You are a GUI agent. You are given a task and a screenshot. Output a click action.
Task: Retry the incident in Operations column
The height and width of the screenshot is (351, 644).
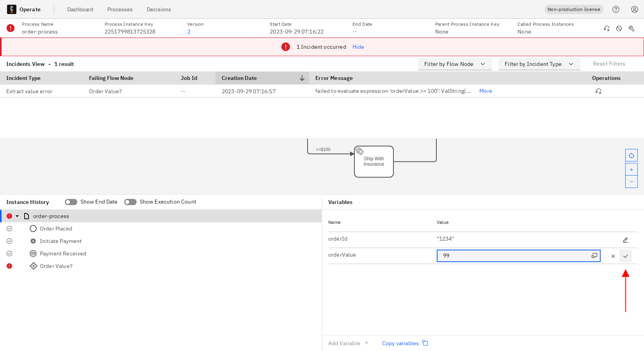coord(598,91)
